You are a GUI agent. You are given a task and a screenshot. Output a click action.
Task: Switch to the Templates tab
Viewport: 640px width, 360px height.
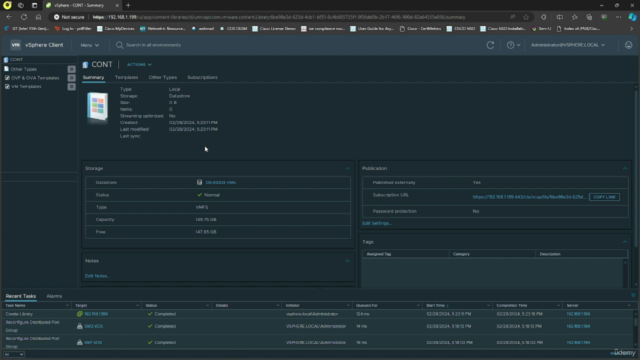(126, 77)
